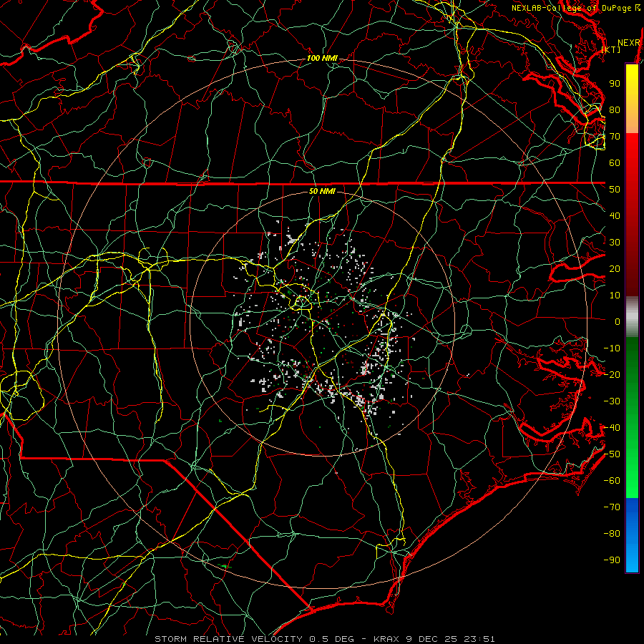The image size is (644, 644).
Task: Select the -70 scale value
Action: coord(612,507)
